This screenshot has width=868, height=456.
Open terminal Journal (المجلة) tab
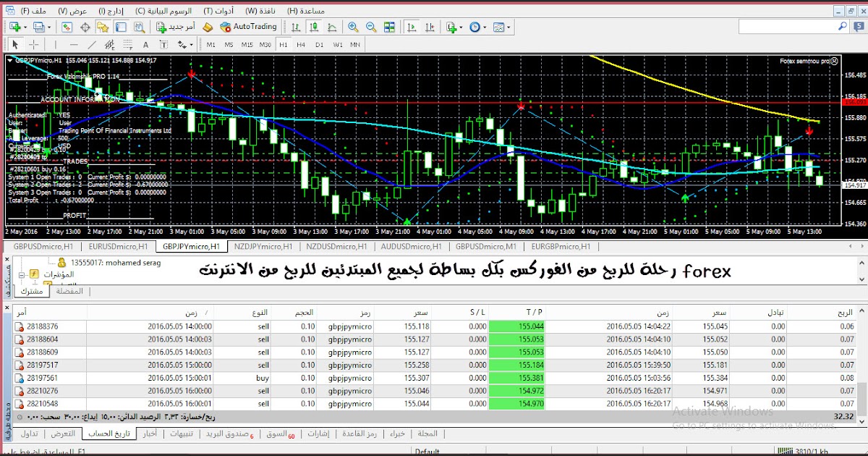tap(427, 434)
